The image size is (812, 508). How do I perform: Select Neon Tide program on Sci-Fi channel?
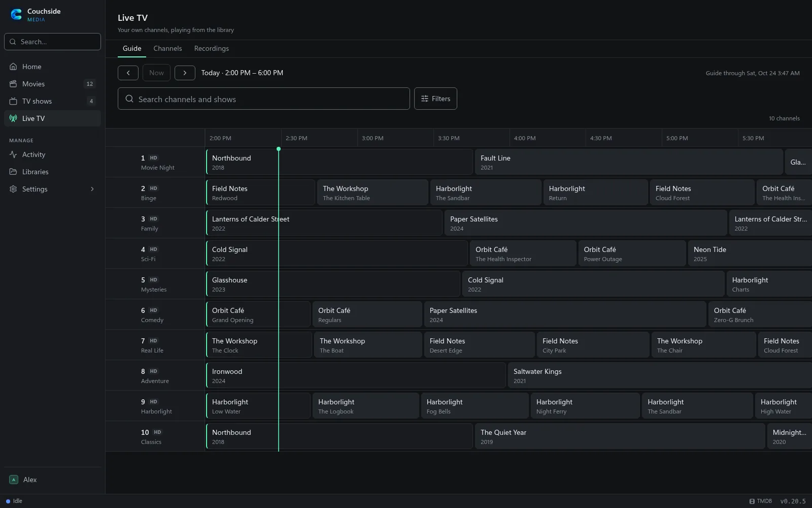click(x=750, y=253)
